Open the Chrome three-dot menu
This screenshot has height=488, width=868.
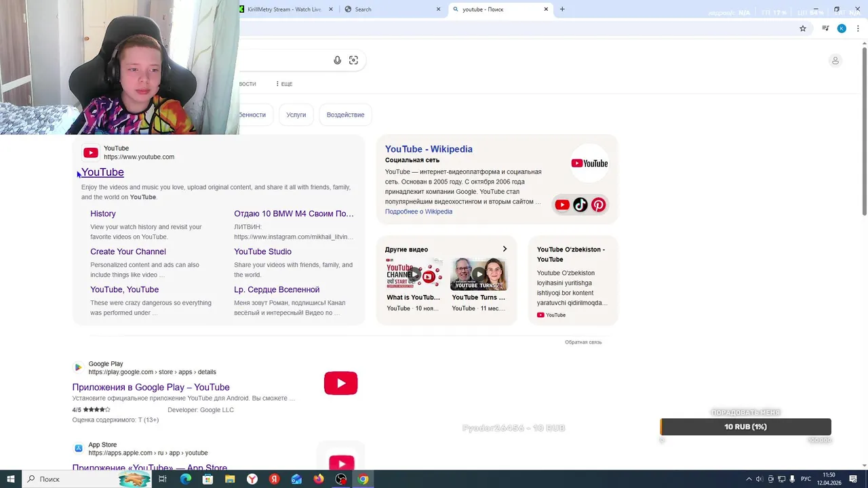859,28
